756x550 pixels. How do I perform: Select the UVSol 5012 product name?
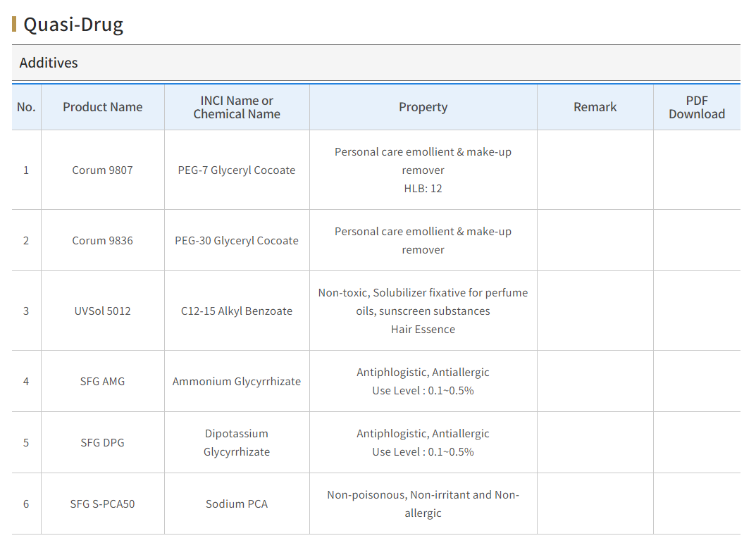(102, 311)
